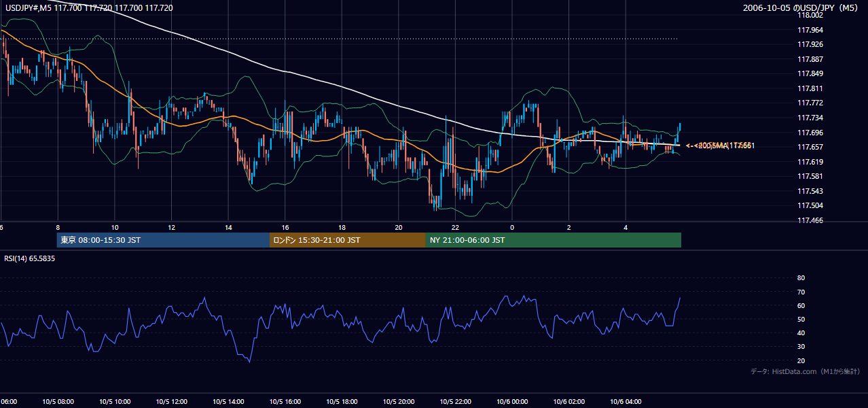Click price axis label 117.619
The height and width of the screenshot is (408, 868).
click(x=810, y=162)
